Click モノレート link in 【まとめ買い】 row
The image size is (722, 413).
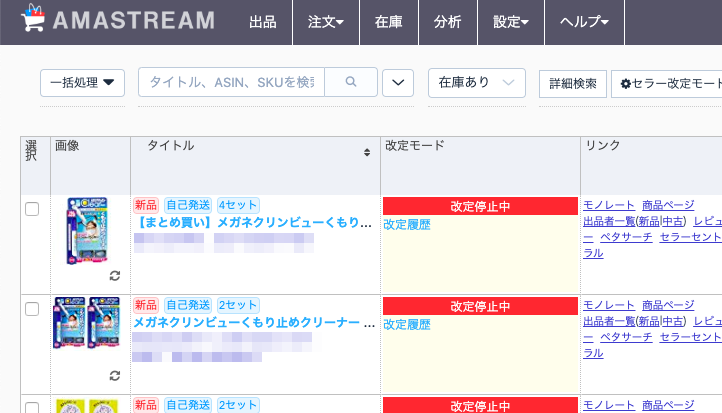[609, 205]
